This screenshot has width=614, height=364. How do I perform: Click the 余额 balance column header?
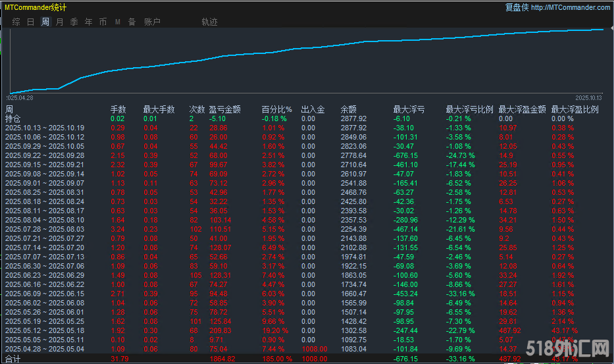tap(349, 109)
